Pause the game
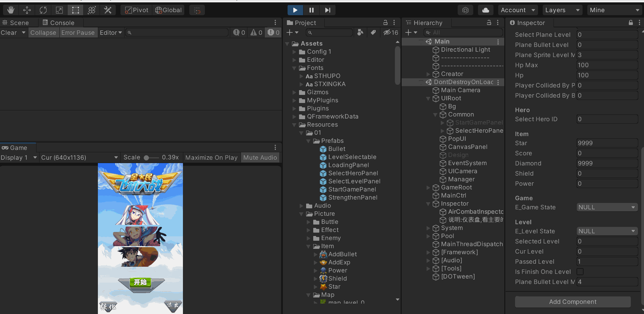The image size is (644, 314). click(311, 10)
